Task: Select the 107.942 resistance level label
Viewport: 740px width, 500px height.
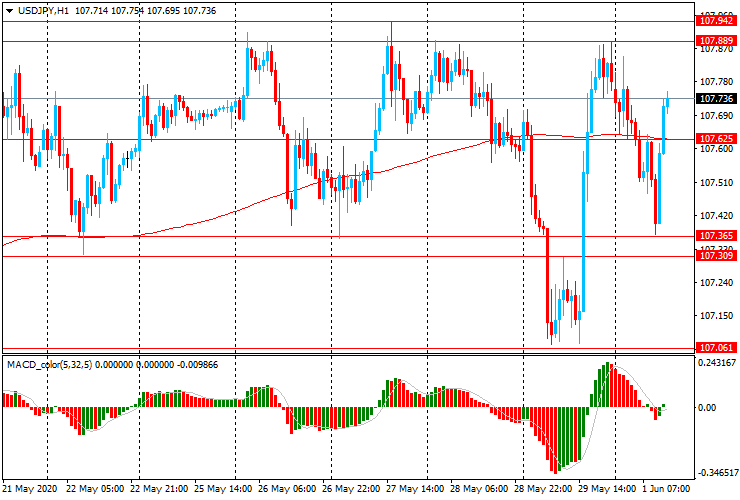Action: (716, 21)
